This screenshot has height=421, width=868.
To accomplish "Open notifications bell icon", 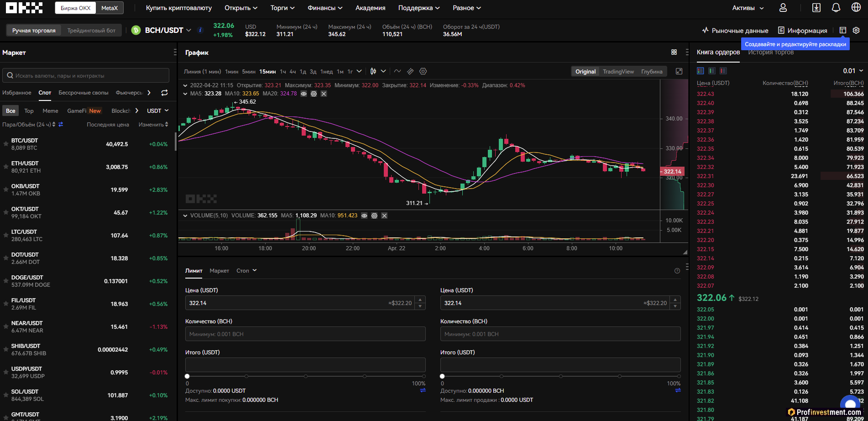I will pos(836,8).
